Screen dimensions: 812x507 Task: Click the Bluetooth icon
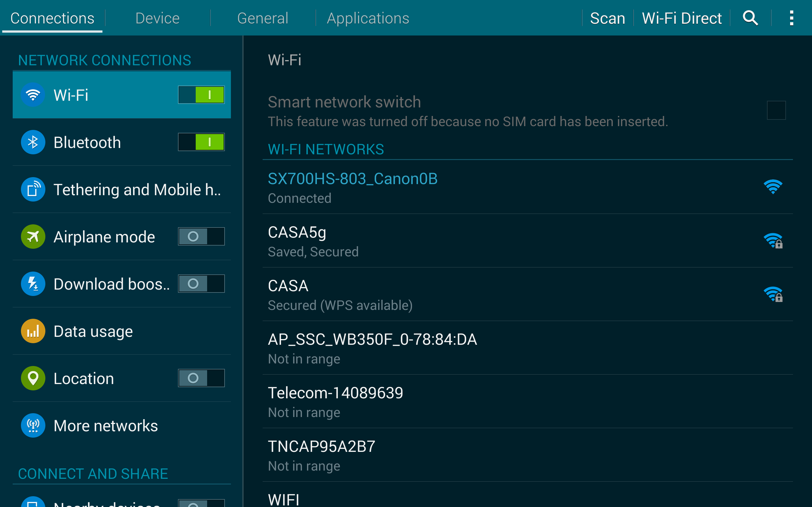coord(33,142)
